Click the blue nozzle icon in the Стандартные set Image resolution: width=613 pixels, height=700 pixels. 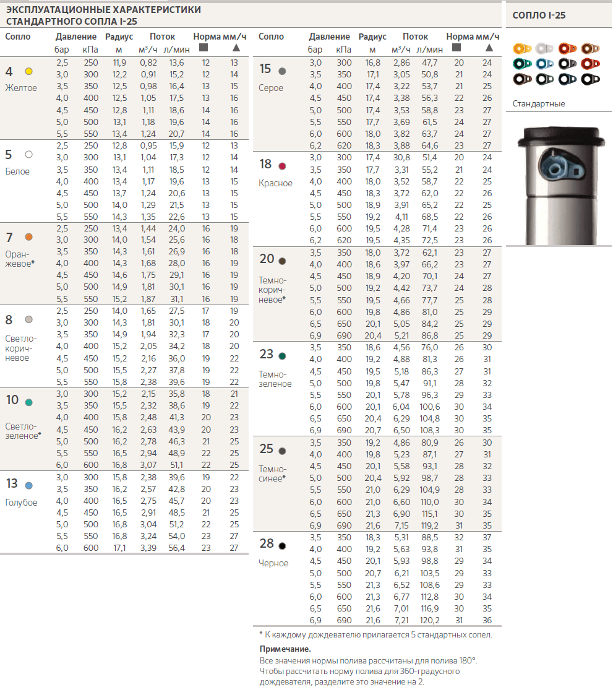544,64
